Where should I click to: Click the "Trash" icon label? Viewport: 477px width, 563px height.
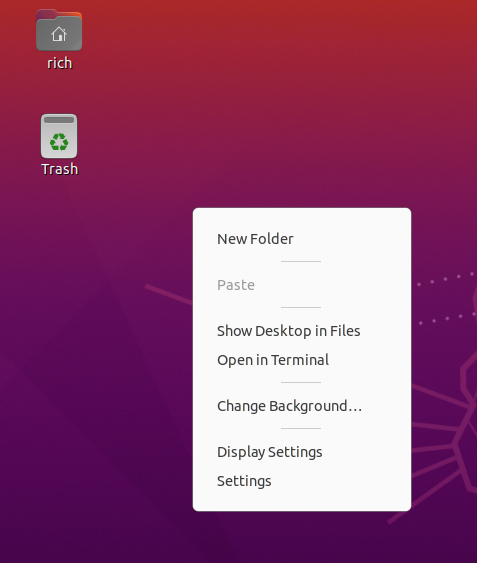[x=60, y=169]
